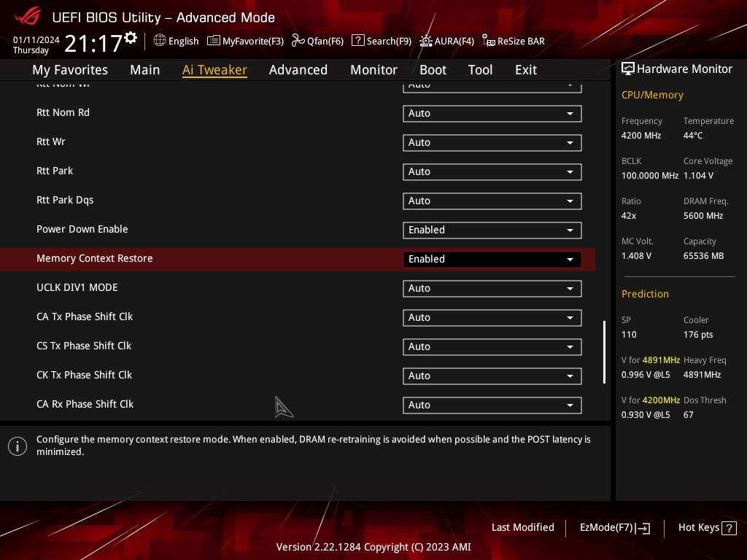Click the 176 pts cooler value

[698, 334]
